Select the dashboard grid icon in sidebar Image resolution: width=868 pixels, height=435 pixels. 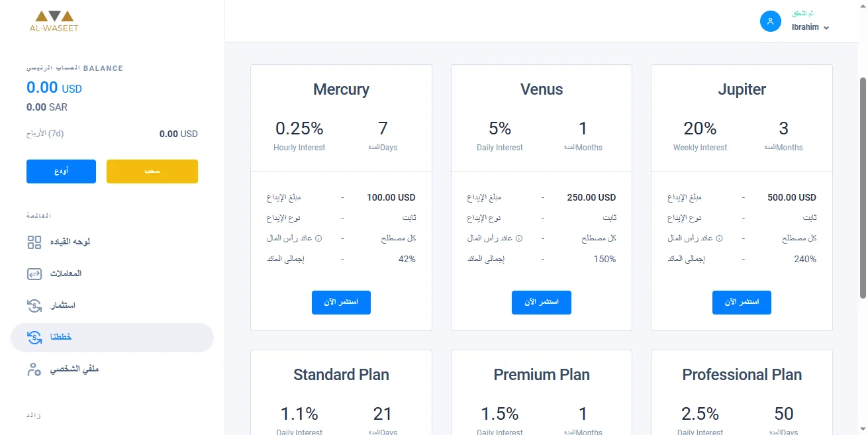tap(34, 242)
